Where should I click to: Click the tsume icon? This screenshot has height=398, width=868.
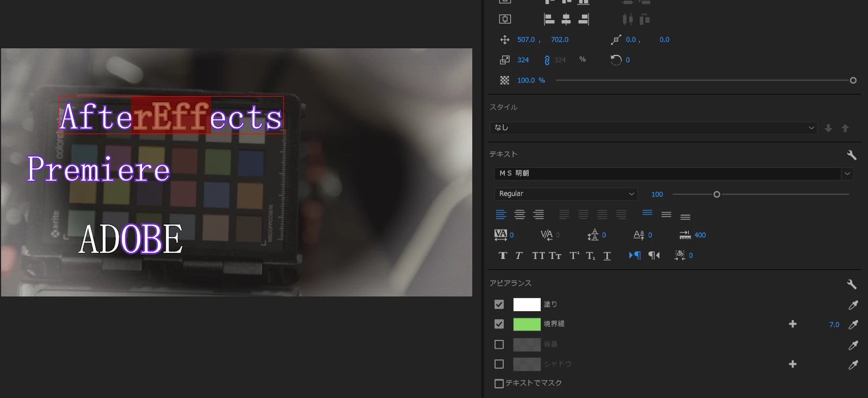[680, 255]
